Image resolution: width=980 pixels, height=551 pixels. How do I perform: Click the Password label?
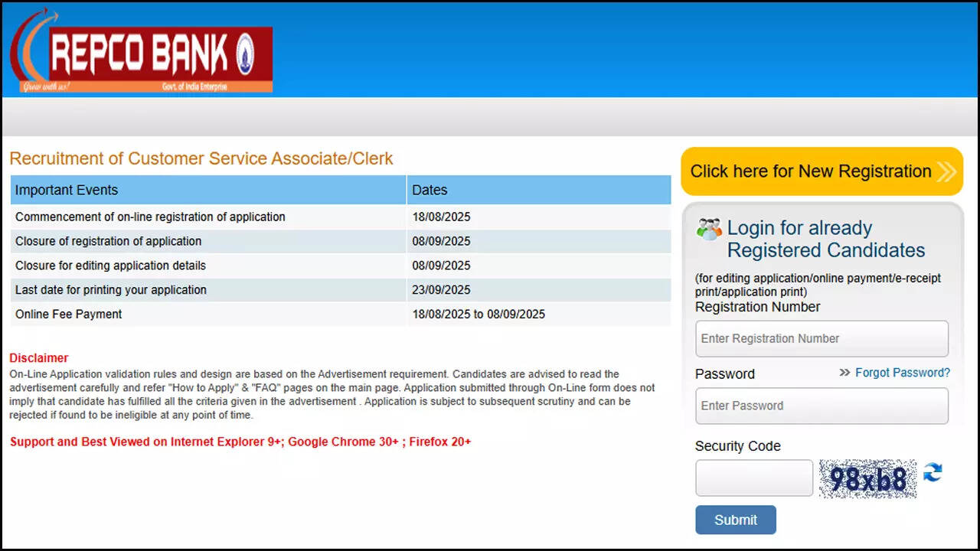click(x=725, y=373)
